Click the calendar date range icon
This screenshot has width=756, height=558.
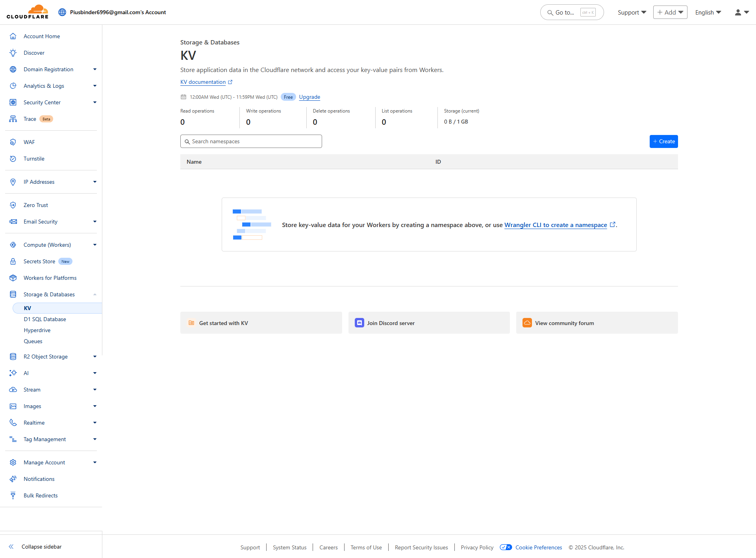pos(183,97)
